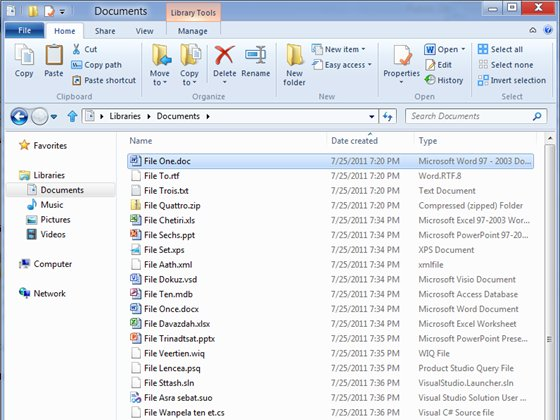Open the History option in the ribbon
Viewport: 560px width, 420px height.
click(444, 80)
